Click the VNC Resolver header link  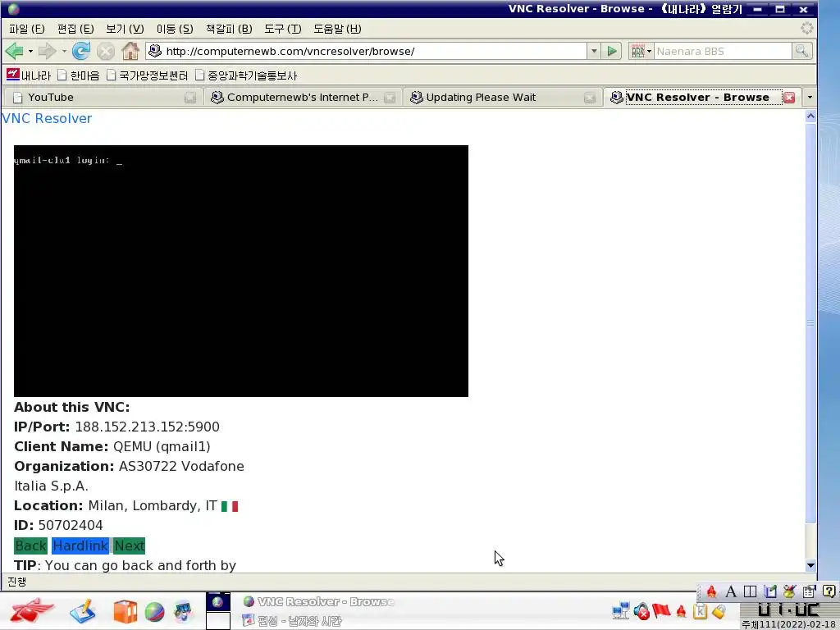pyautogui.click(x=47, y=118)
